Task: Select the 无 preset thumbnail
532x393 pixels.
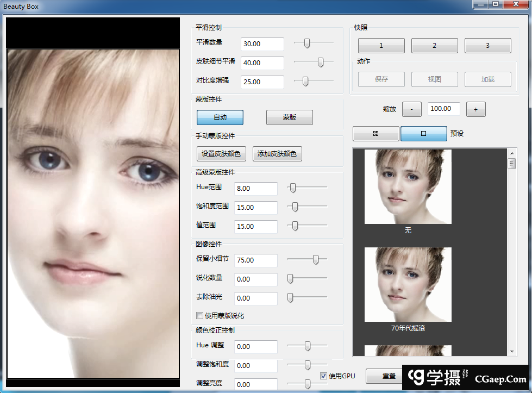Action: coord(408,186)
